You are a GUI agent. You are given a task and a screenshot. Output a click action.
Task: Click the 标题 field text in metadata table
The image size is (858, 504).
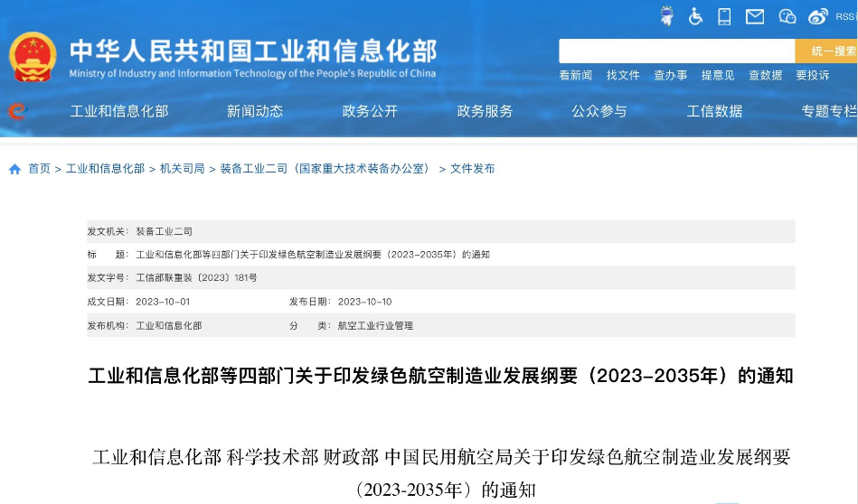click(x=313, y=255)
